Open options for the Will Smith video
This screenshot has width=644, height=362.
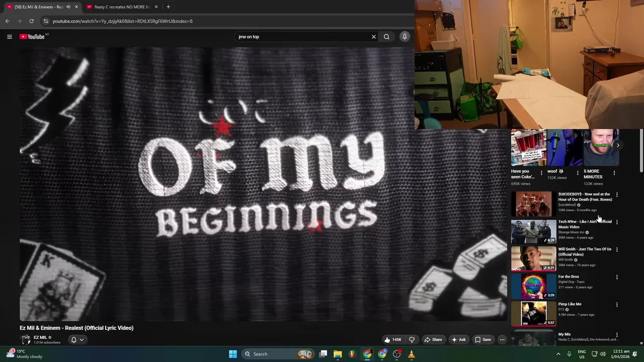pos(617,249)
